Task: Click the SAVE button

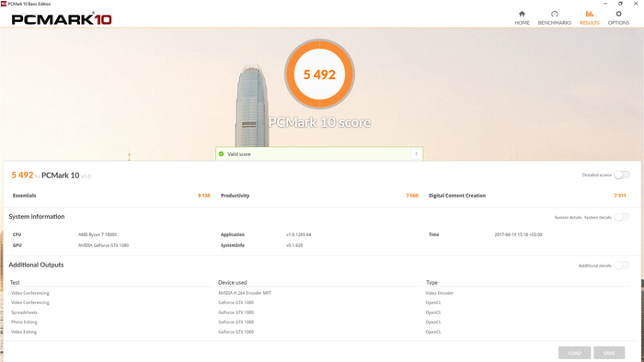Action: (609, 353)
